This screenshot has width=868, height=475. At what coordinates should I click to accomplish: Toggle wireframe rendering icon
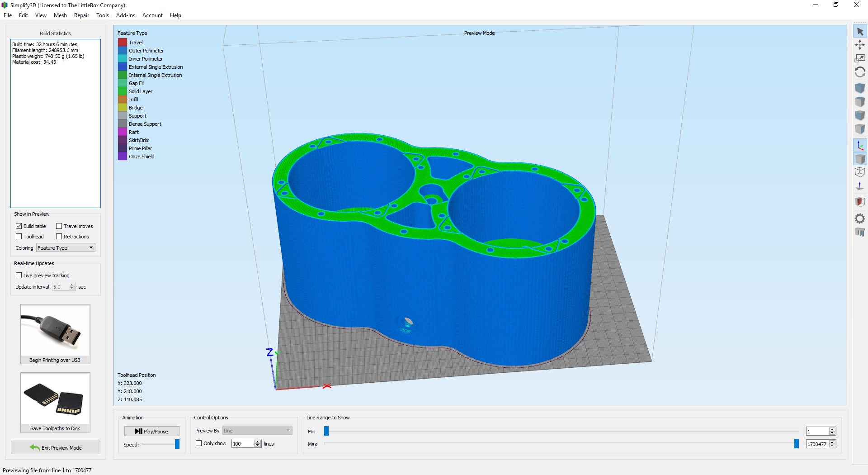coord(860,172)
